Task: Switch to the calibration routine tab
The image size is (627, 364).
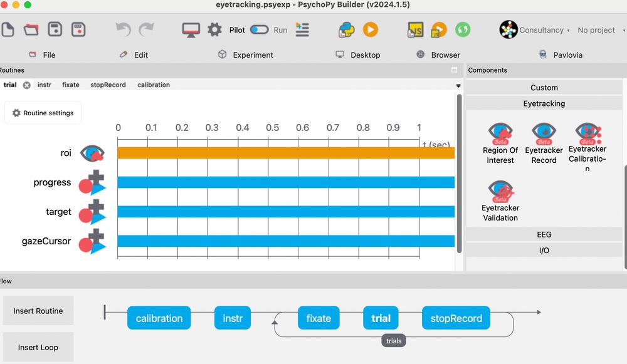Action: click(x=154, y=85)
